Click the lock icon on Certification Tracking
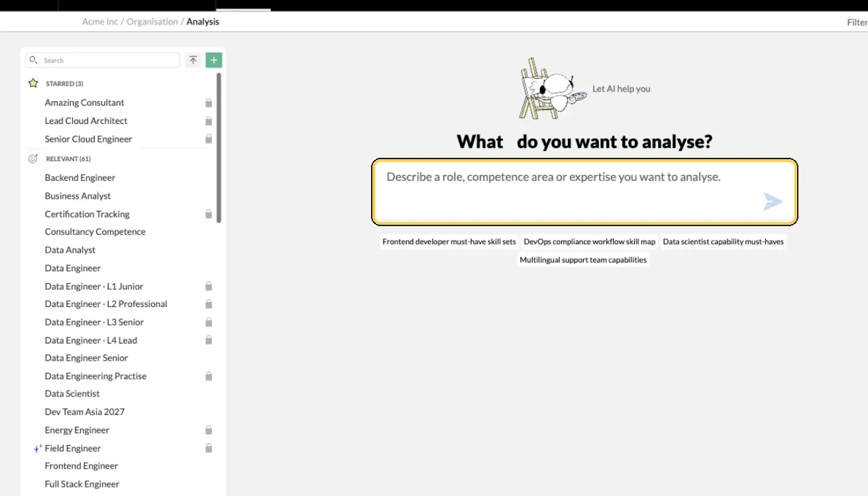The image size is (868, 496). [209, 214]
